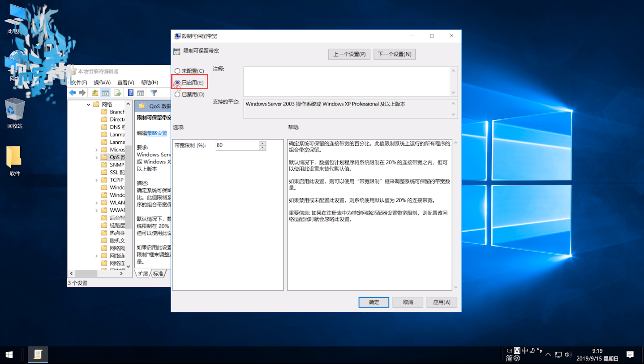
Task: Click in the 带宽限制 (%) value field
Action: (237, 146)
